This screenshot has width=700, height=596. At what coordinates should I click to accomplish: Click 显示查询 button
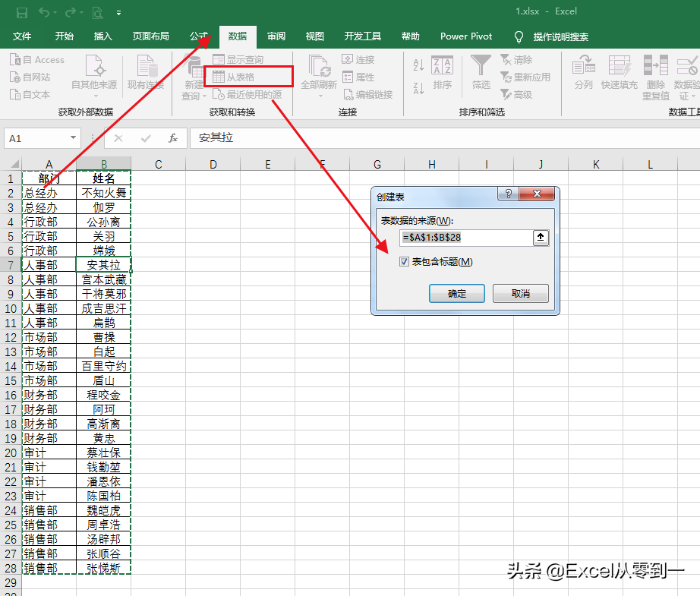(238, 59)
